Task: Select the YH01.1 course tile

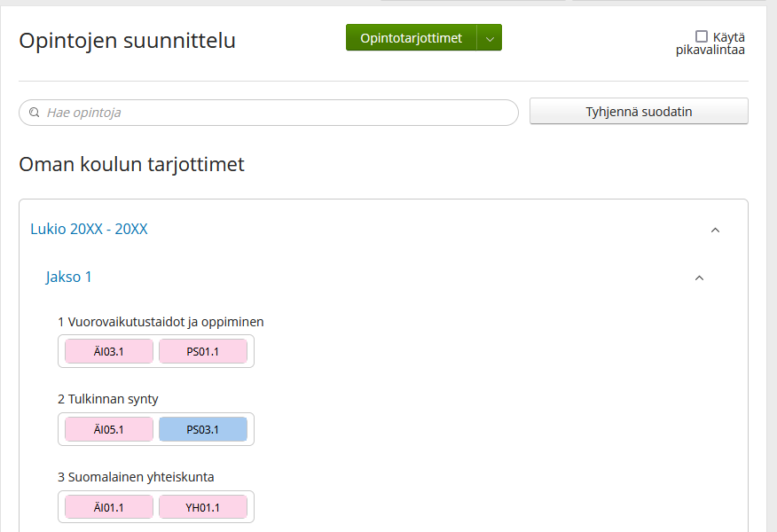Action: pyautogui.click(x=203, y=507)
